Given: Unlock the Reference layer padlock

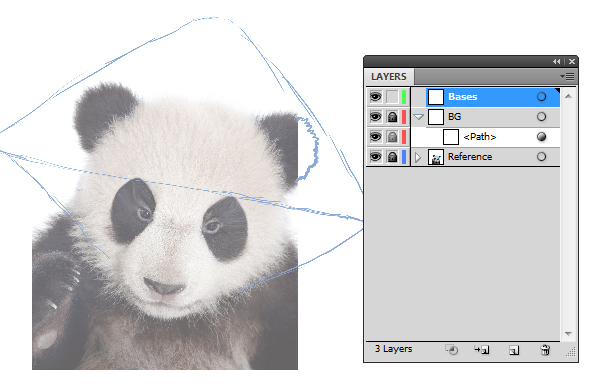Looking at the screenshot, I should (x=392, y=157).
